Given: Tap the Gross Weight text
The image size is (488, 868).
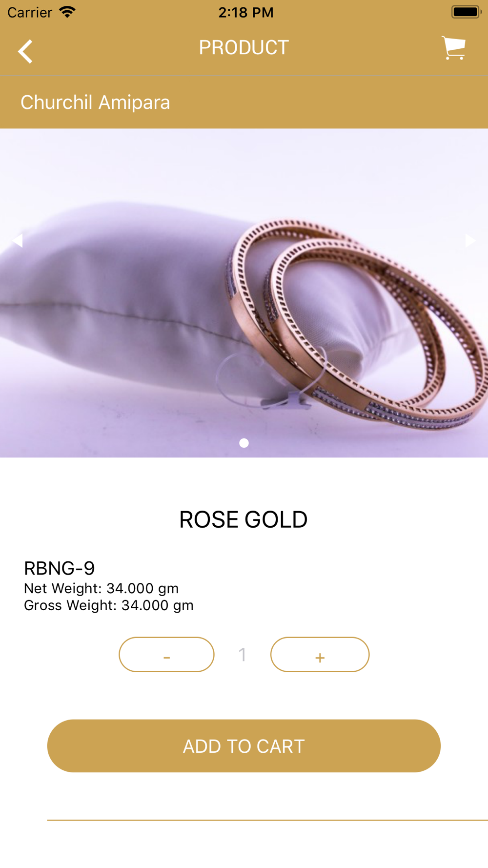Looking at the screenshot, I should (109, 605).
